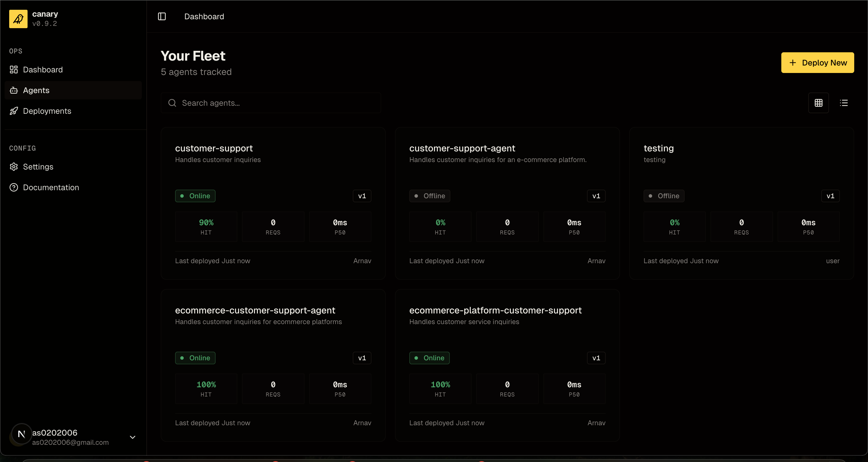This screenshot has height=462, width=868.
Task: Click the user avatar in the sidebar
Action: point(22,434)
